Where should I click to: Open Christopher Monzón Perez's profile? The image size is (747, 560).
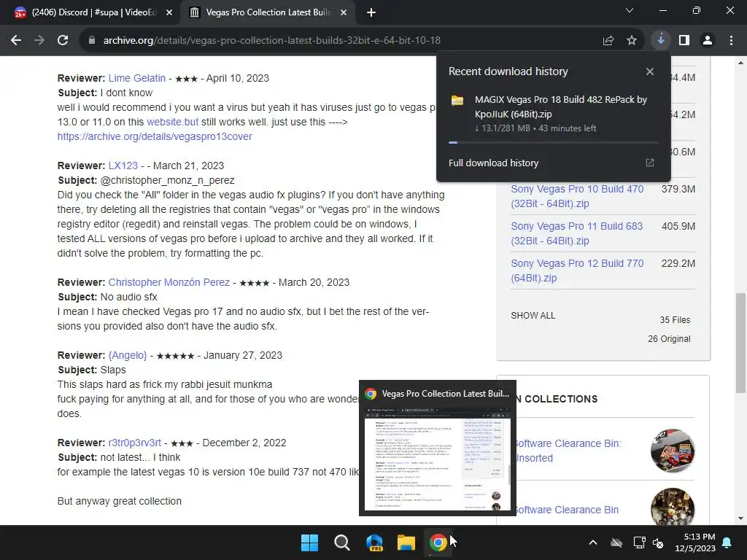(169, 282)
